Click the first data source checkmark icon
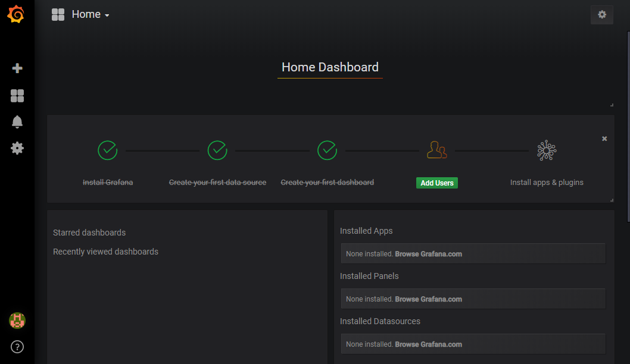Screen dimensions: 630x364 tap(217, 150)
